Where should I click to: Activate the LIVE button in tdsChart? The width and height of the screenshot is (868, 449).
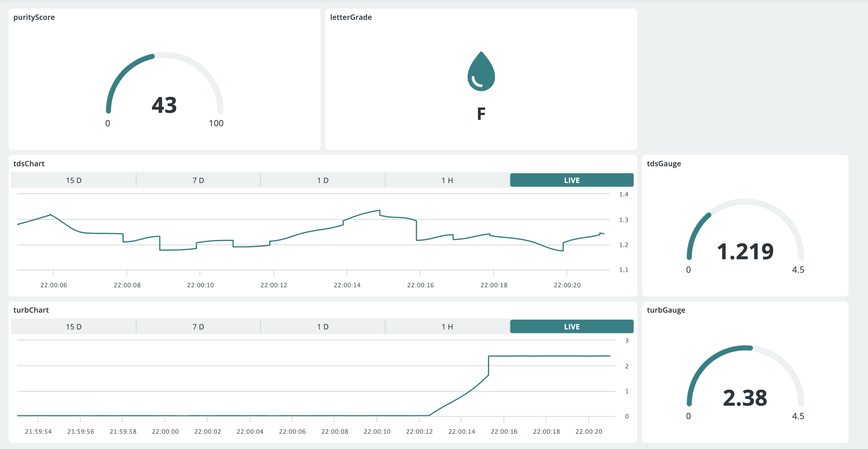(x=572, y=180)
